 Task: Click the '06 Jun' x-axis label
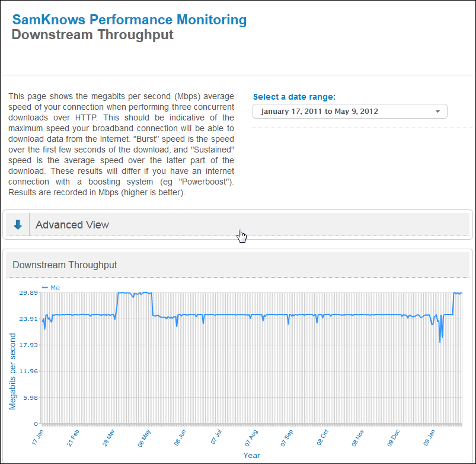point(180,437)
